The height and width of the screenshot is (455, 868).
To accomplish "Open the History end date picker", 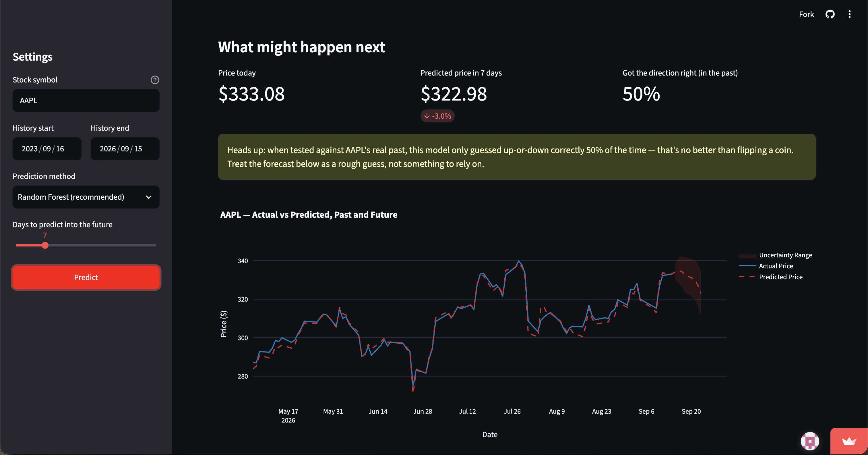I will point(125,149).
